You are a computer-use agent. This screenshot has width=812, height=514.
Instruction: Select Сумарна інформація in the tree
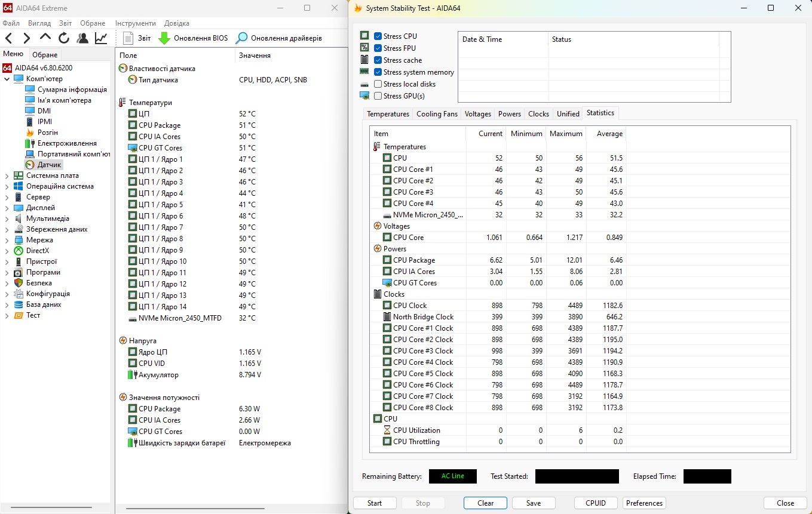pyautogui.click(x=72, y=90)
